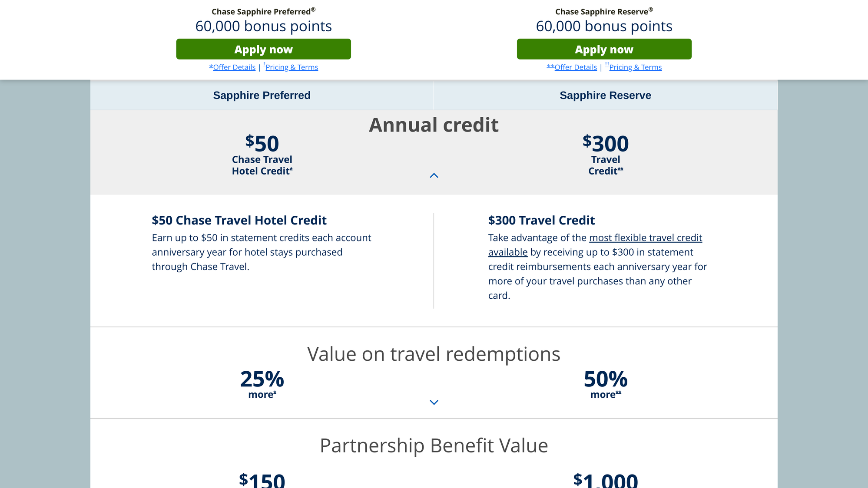Click the Annual credit heading

tap(434, 125)
